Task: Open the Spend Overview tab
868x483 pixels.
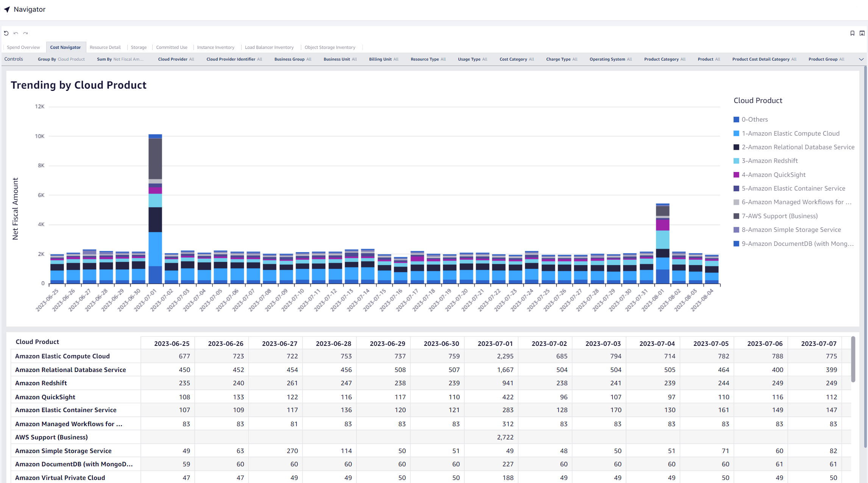Action: click(x=23, y=47)
